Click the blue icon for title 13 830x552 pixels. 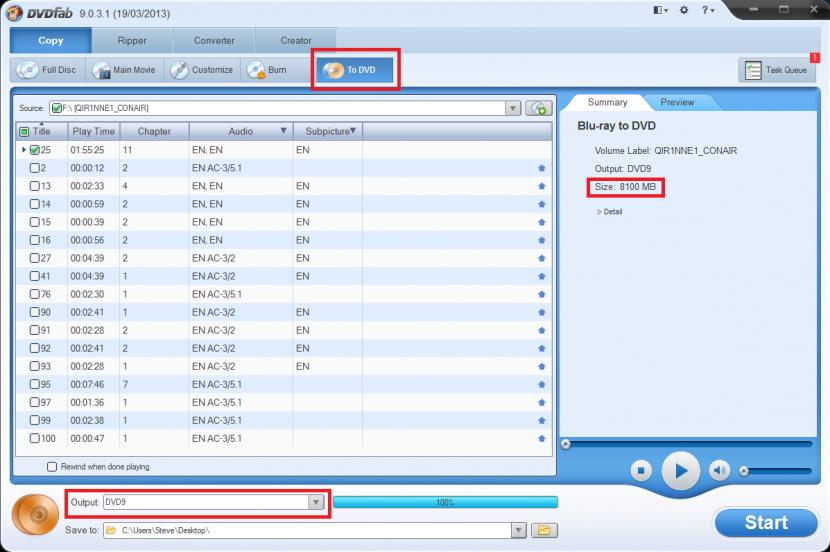click(542, 186)
